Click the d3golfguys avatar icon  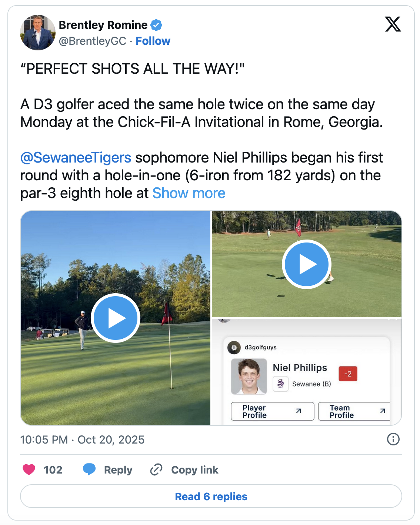point(234,347)
